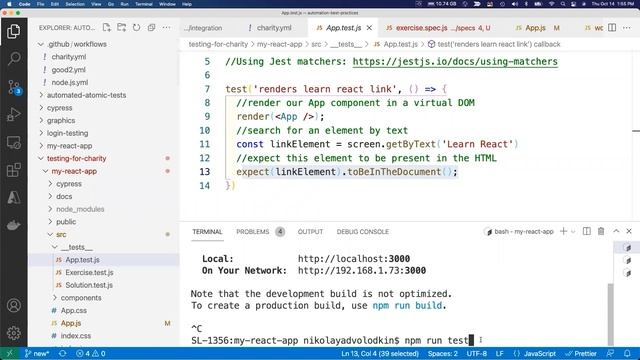Open the Explorer view in activity bar
The width and height of the screenshot is (640, 360).
tap(13, 31)
